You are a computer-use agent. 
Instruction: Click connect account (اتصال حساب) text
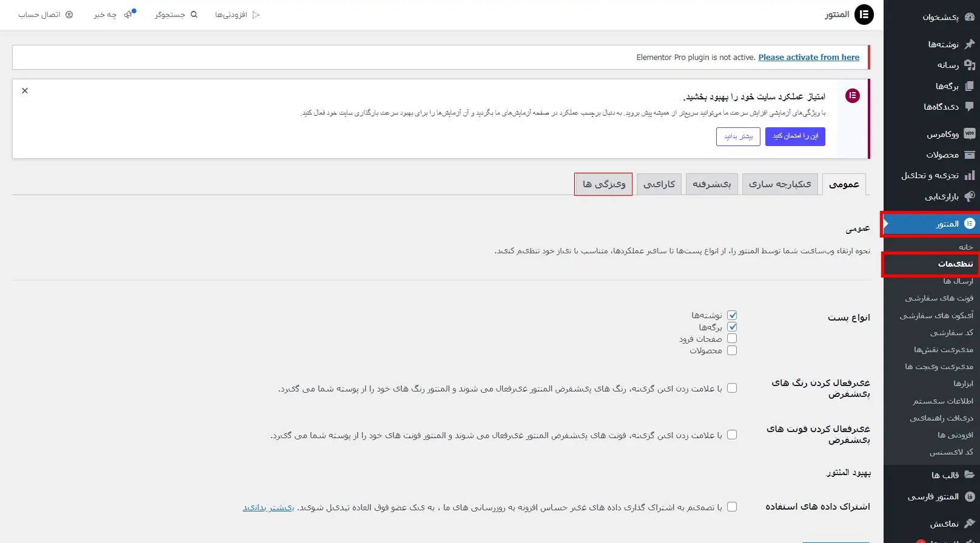click(39, 15)
